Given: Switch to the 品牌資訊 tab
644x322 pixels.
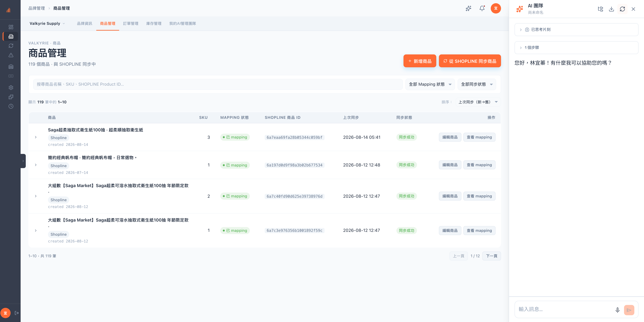Looking at the screenshot, I should (x=85, y=24).
